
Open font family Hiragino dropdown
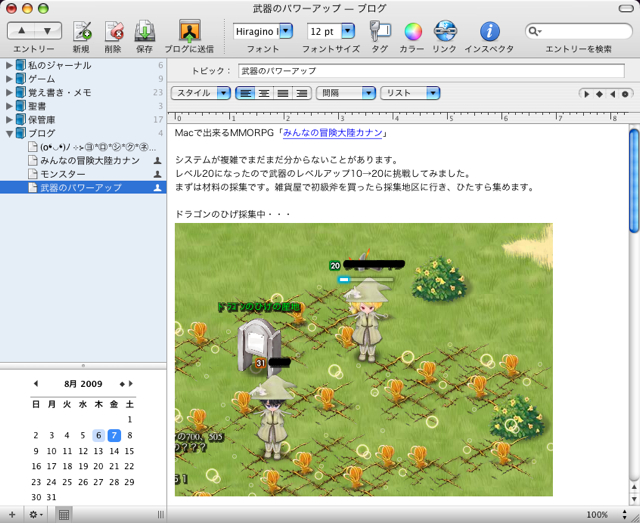click(x=286, y=31)
